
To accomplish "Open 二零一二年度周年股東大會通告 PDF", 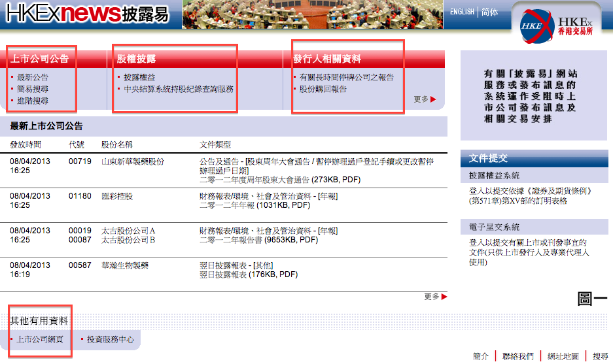I will click(x=280, y=180).
